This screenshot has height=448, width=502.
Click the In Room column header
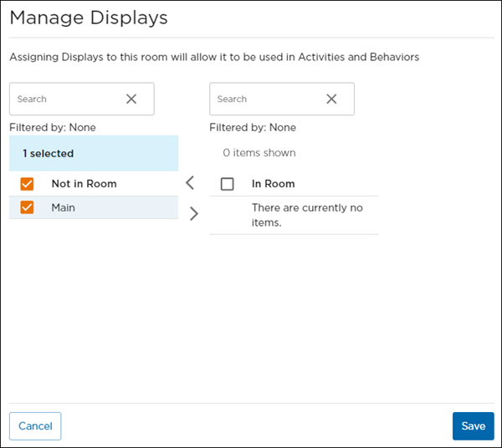pyautogui.click(x=273, y=184)
